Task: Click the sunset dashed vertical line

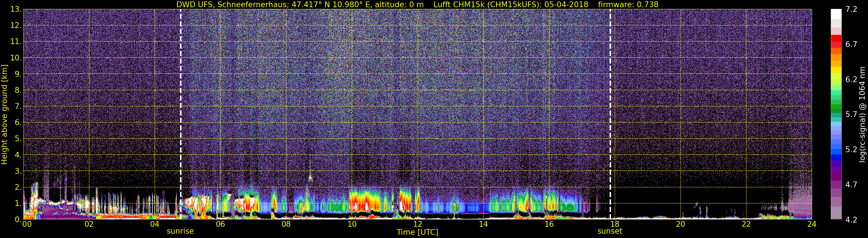Action: pyautogui.click(x=610, y=114)
